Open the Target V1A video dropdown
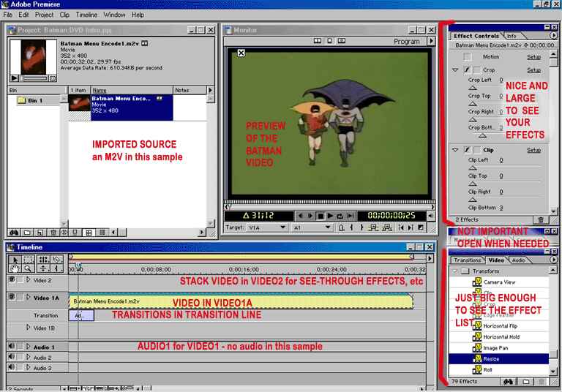This screenshot has width=562, height=392. point(267,227)
